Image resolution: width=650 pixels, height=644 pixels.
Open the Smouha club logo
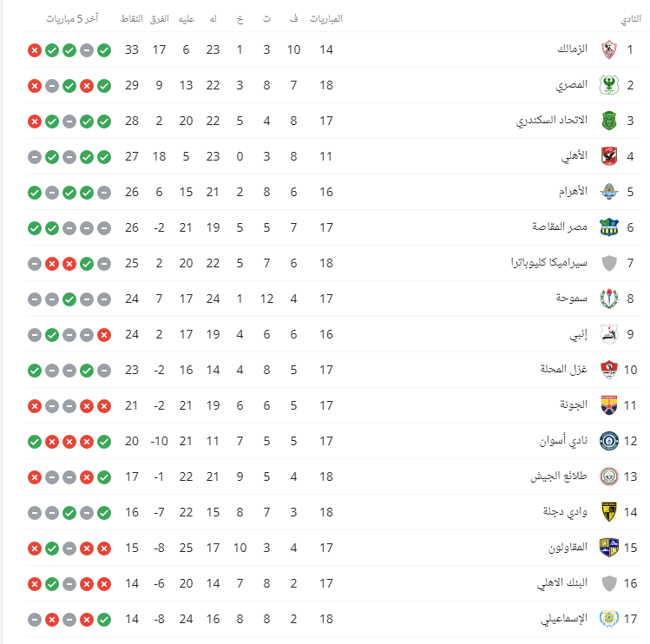click(x=609, y=299)
